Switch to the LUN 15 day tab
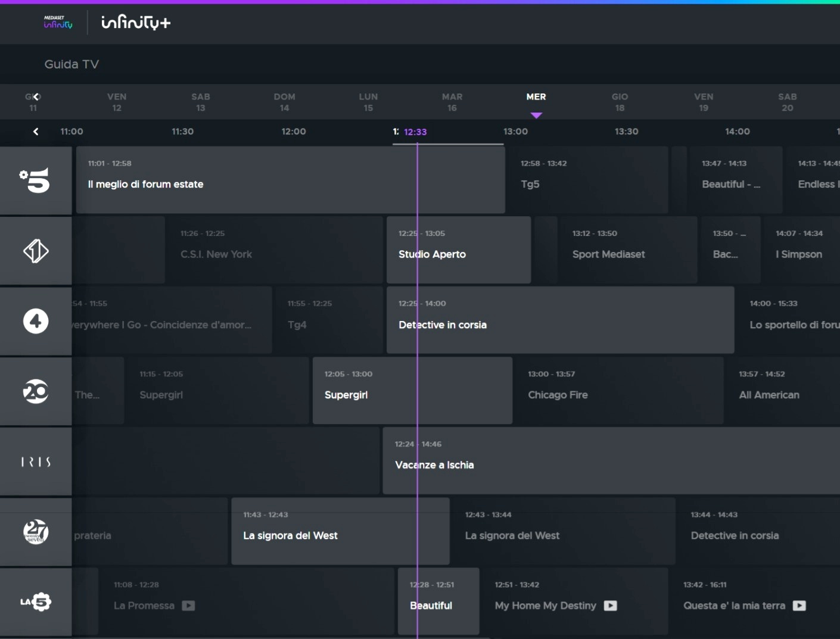Screen dimensions: 840x639 368,102
